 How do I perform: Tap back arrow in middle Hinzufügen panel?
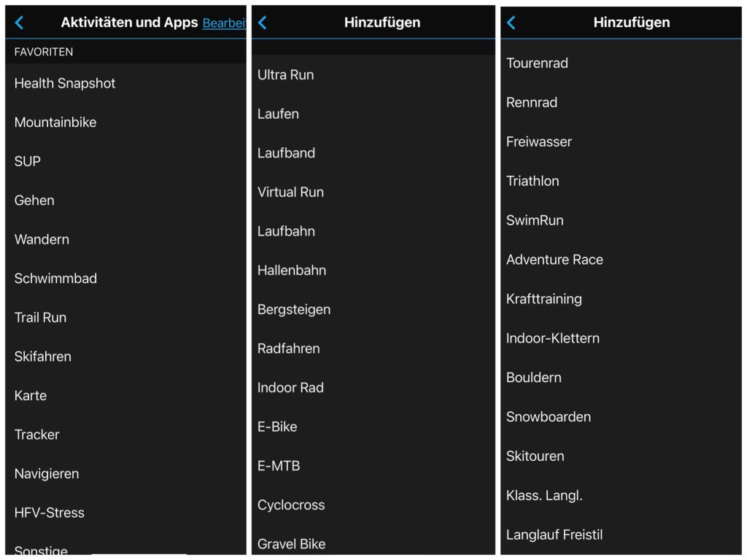[263, 23]
